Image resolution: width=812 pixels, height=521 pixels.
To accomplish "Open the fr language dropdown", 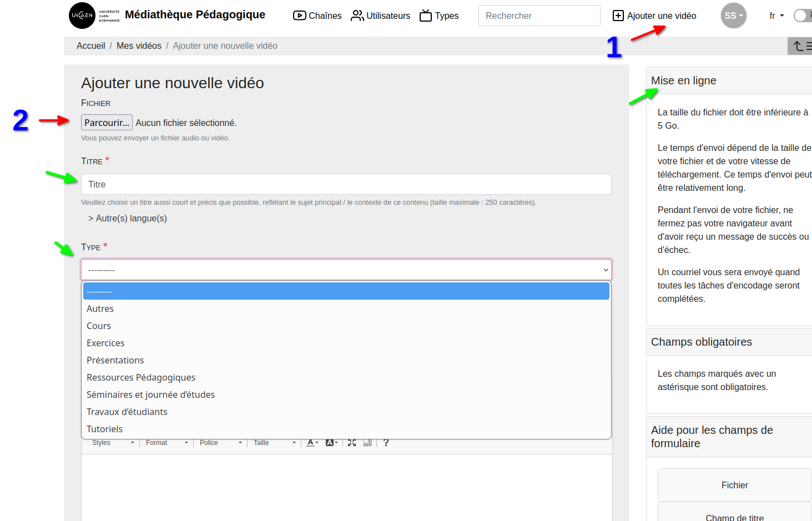I will click(x=776, y=16).
